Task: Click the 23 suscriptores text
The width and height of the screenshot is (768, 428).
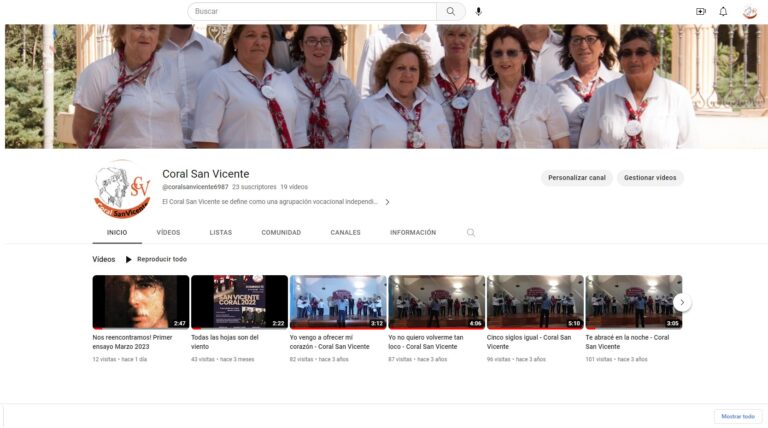Action: 254,187
